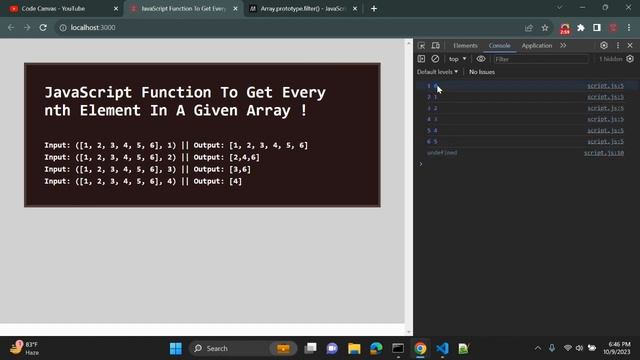Open Chrome's three-dot main menu
The image size is (640, 360).
point(629,28)
